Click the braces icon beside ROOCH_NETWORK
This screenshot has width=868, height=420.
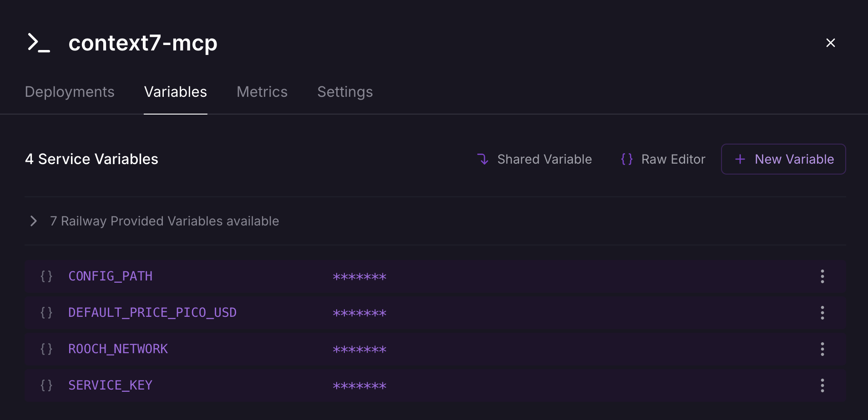[x=46, y=349]
